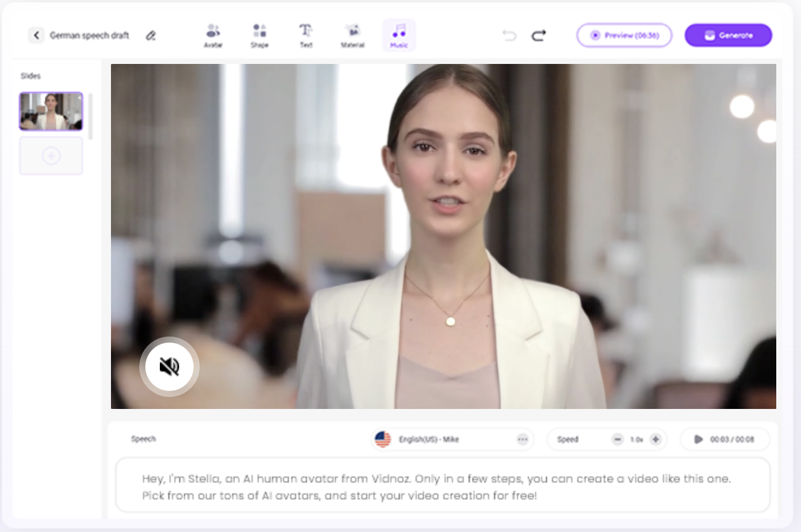Open the Avatar selection panel
Image resolution: width=801 pixels, height=532 pixels.
212,34
